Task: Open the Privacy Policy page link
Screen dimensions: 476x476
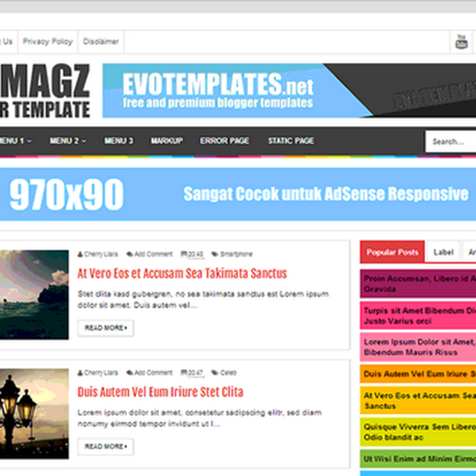Action: (48, 42)
